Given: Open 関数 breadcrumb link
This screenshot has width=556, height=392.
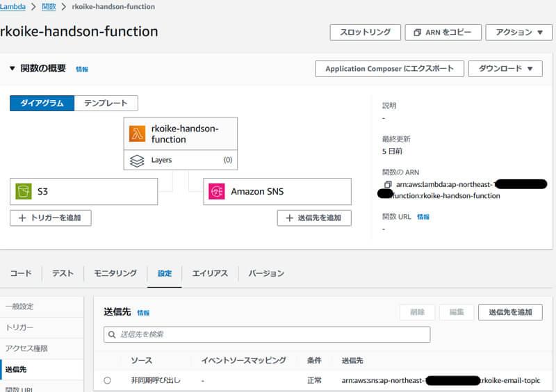Looking at the screenshot, I should tap(49, 6).
